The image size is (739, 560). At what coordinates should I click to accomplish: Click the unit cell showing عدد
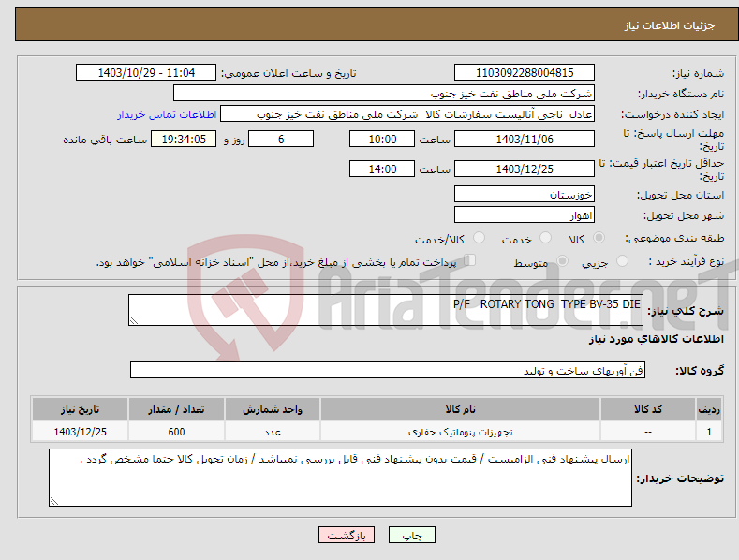(273, 432)
